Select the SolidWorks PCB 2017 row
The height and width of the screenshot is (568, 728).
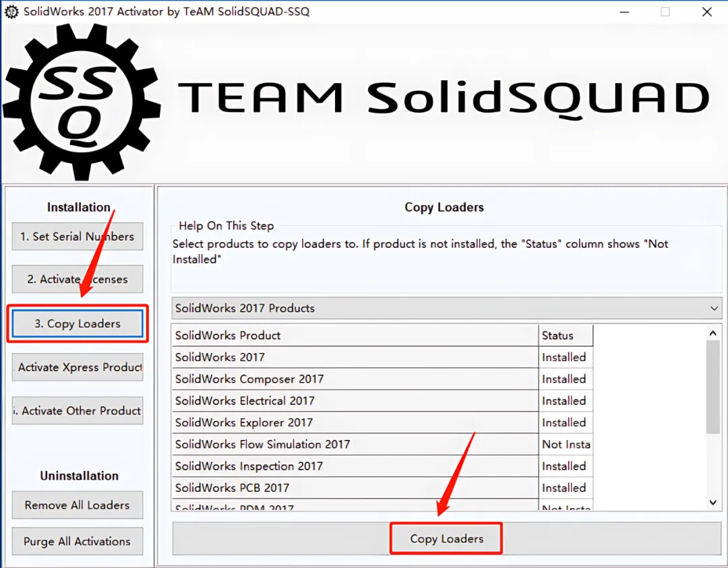(383, 488)
